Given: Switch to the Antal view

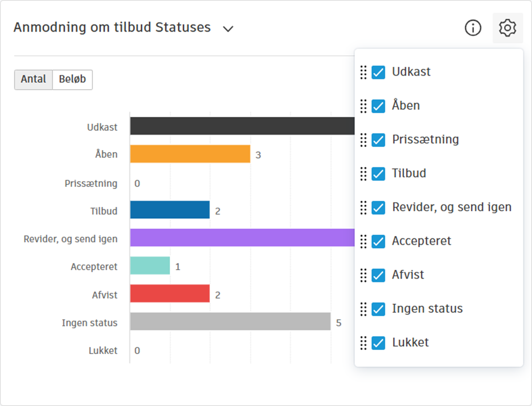Looking at the screenshot, I should click(34, 79).
